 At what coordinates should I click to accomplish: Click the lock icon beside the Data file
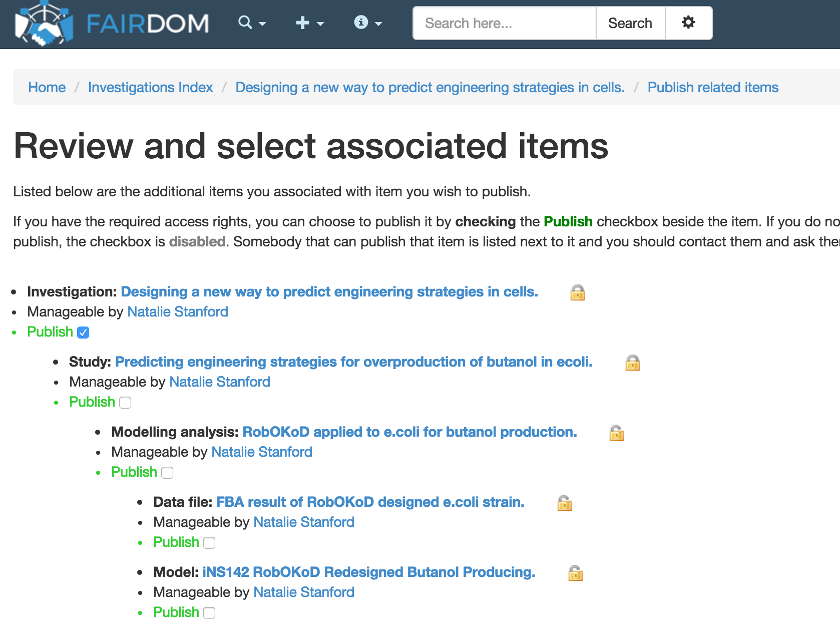tap(564, 503)
